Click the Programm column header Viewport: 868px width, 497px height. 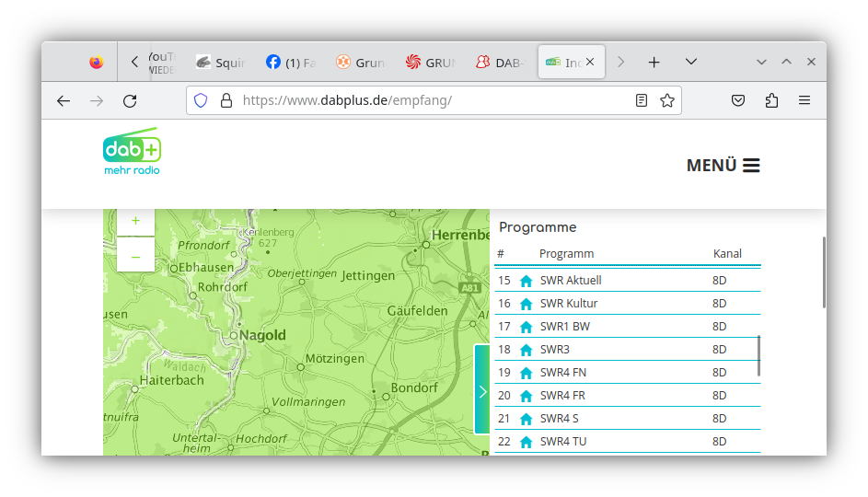[x=566, y=253]
